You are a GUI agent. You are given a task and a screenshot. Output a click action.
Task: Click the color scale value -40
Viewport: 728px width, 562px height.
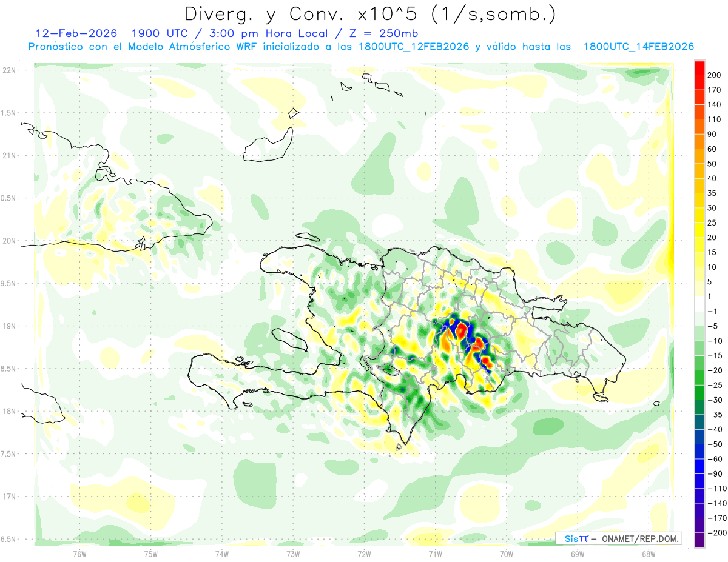pyautogui.click(x=716, y=429)
